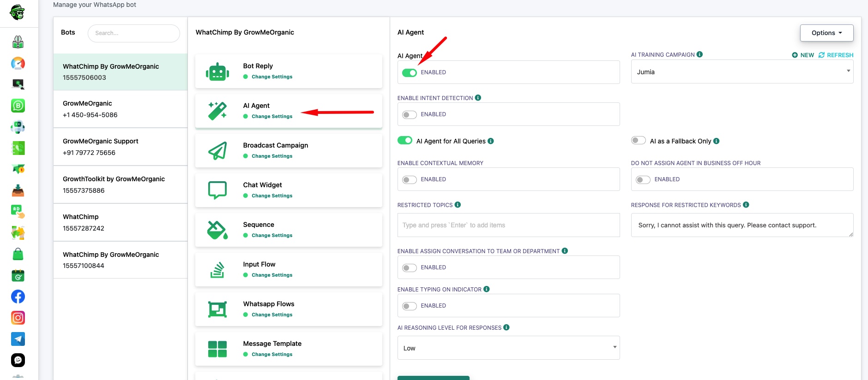Open the Telegram sidebar icon
Viewport: 868px width, 380px height.
click(18, 339)
